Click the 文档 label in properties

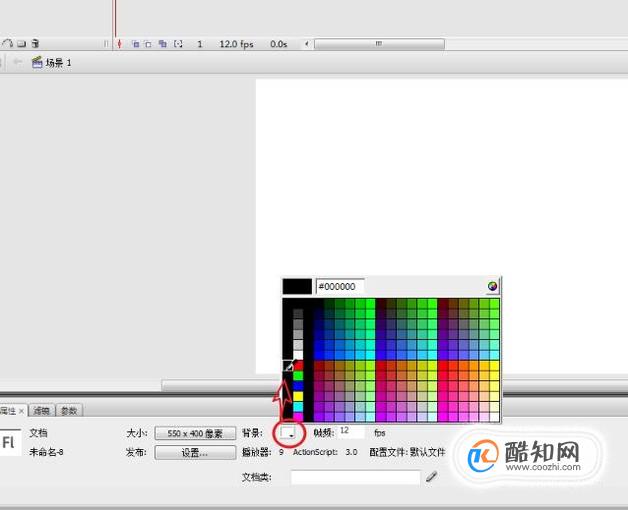click(38, 433)
